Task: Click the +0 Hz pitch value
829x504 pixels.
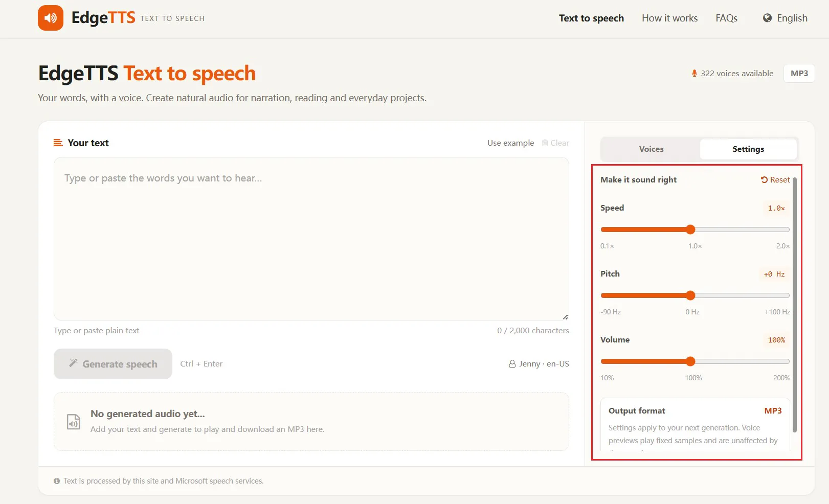Action: tap(774, 274)
